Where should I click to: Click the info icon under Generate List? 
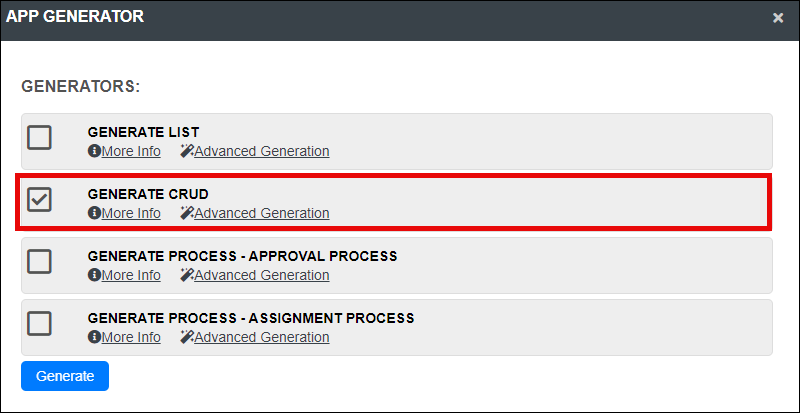94,151
